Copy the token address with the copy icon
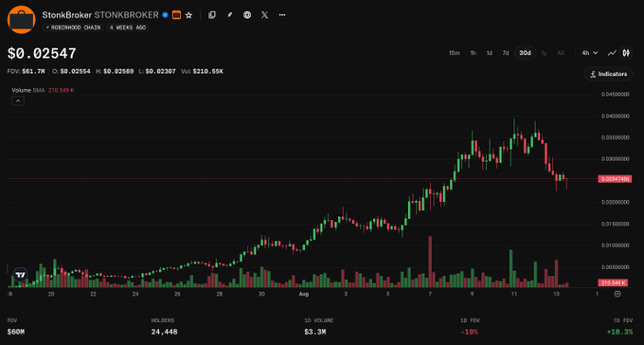The image size is (644, 345). (212, 15)
